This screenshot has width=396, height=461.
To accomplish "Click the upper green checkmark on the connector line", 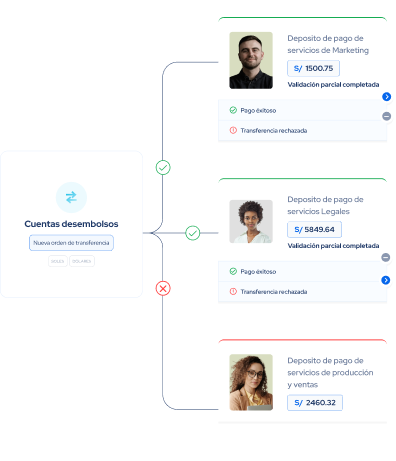I will point(163,167).
